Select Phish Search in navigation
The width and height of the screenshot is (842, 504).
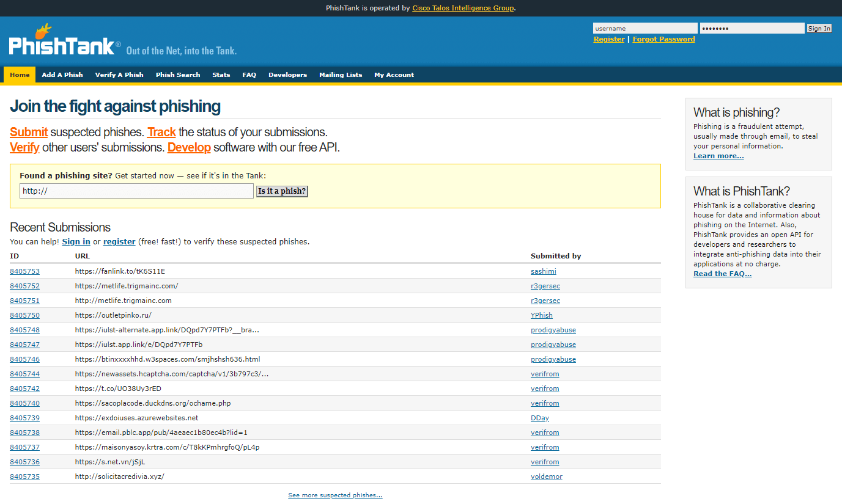tap(178, 75)
